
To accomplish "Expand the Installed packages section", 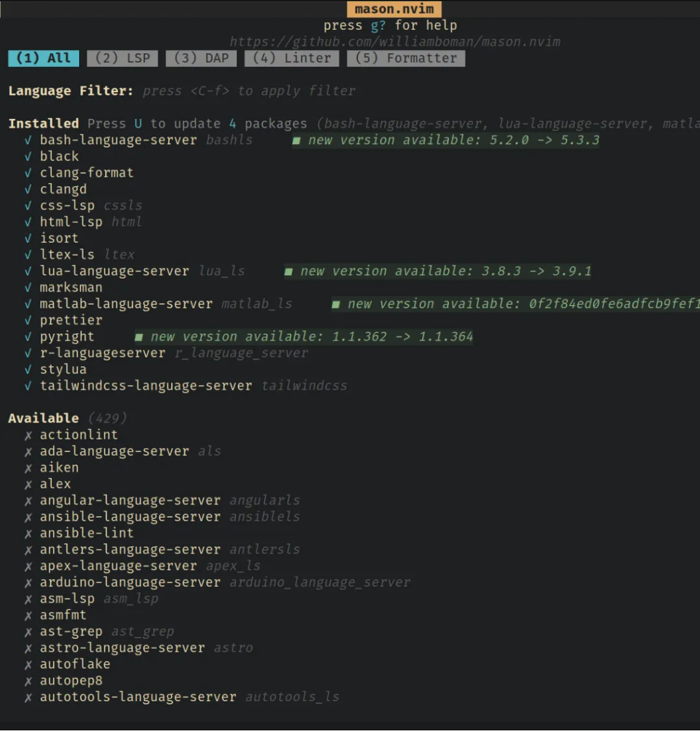I will point(43,123).
